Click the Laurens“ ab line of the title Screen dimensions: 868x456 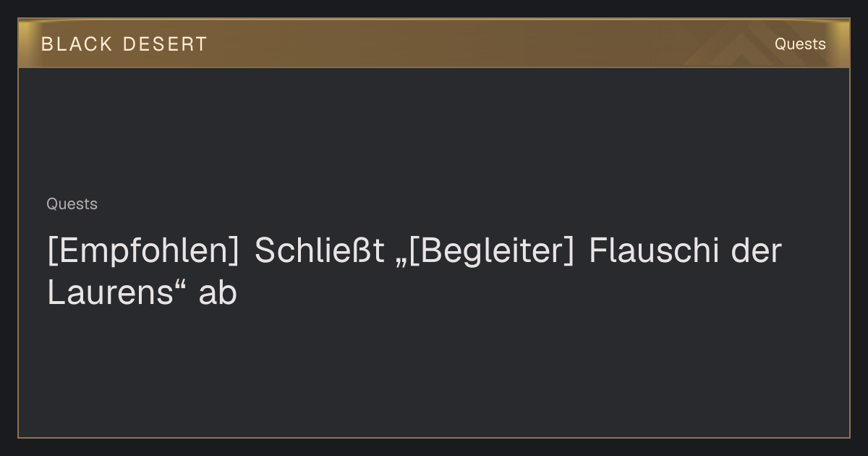coord(142,294)
